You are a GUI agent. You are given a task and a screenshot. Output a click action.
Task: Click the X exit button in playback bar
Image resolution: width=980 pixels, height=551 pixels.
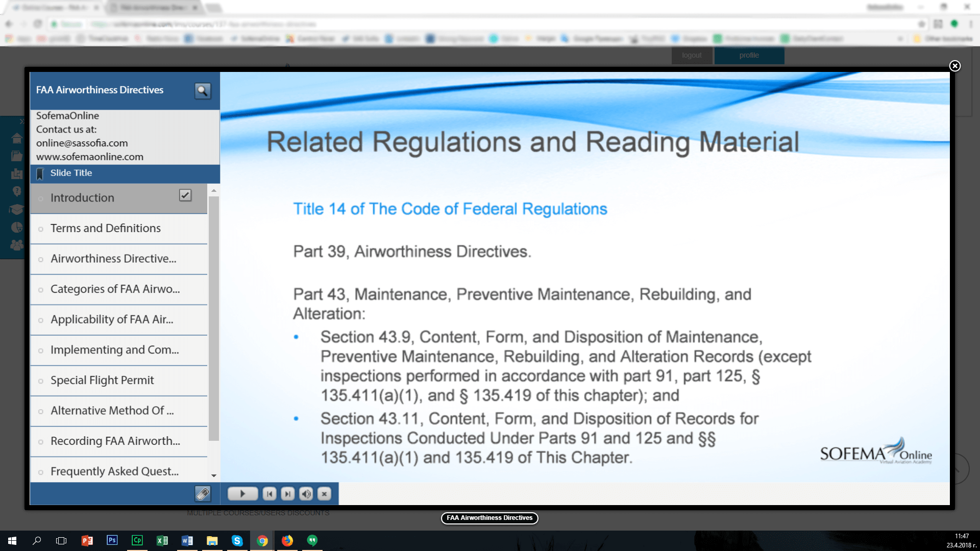(324, 494)
